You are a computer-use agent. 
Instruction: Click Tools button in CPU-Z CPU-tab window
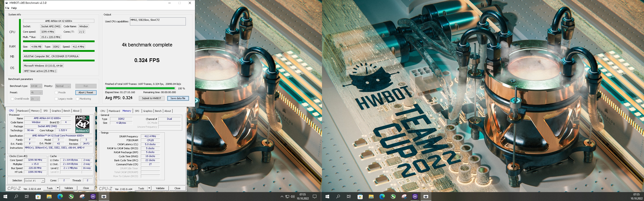point(50,188)
